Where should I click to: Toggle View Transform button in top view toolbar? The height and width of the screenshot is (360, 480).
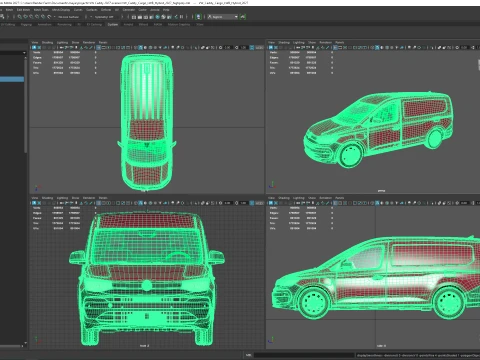pyautogui.click(x=252, y=48)
